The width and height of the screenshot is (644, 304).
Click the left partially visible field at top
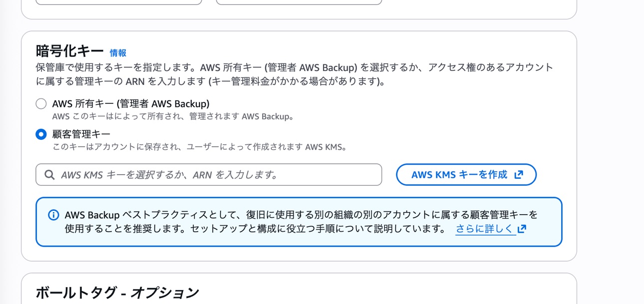[x=119, y=2]
